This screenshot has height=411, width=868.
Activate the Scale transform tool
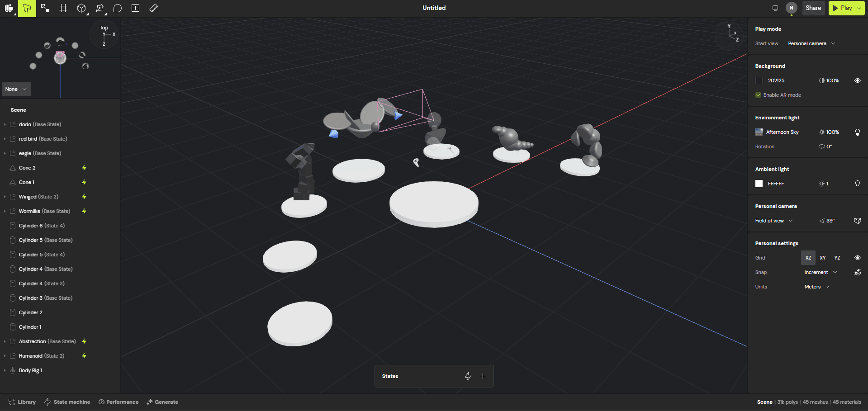[x=45, y=8]
